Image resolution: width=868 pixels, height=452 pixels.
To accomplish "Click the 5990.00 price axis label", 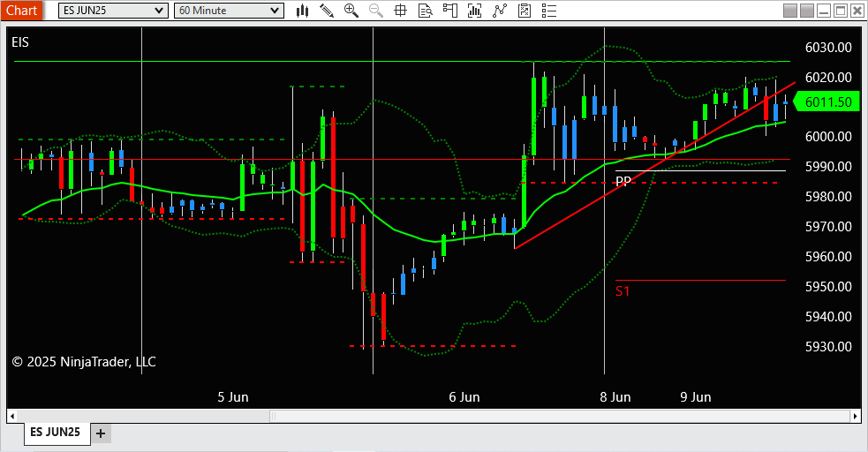I will tap(828, 167).
